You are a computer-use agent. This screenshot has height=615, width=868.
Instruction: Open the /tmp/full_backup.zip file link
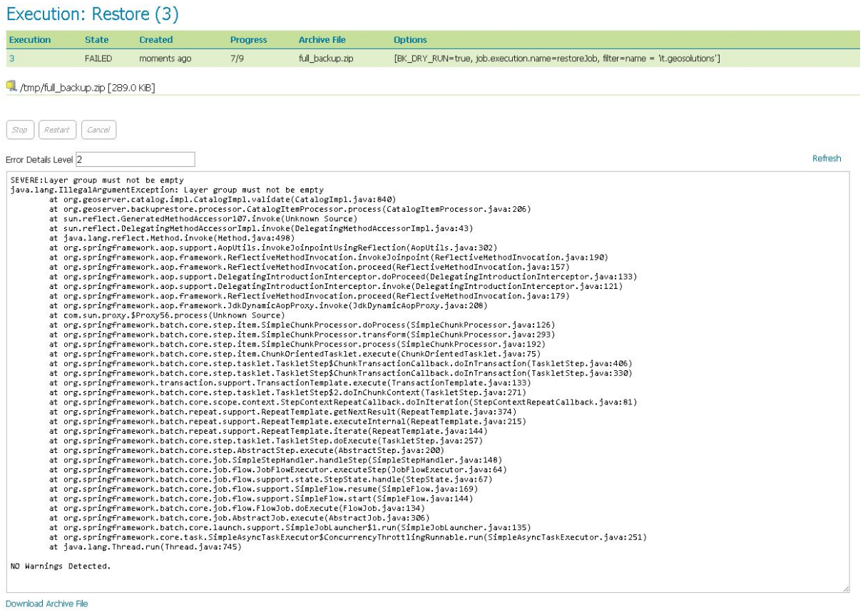pyautogui.click(x=56, y=81)
